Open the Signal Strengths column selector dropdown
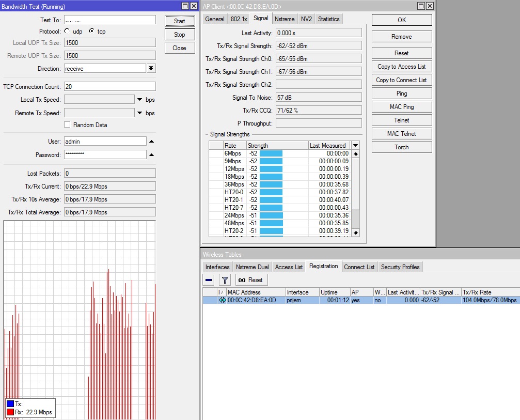Viewport: 520px width, 420px height. [355, 145]
